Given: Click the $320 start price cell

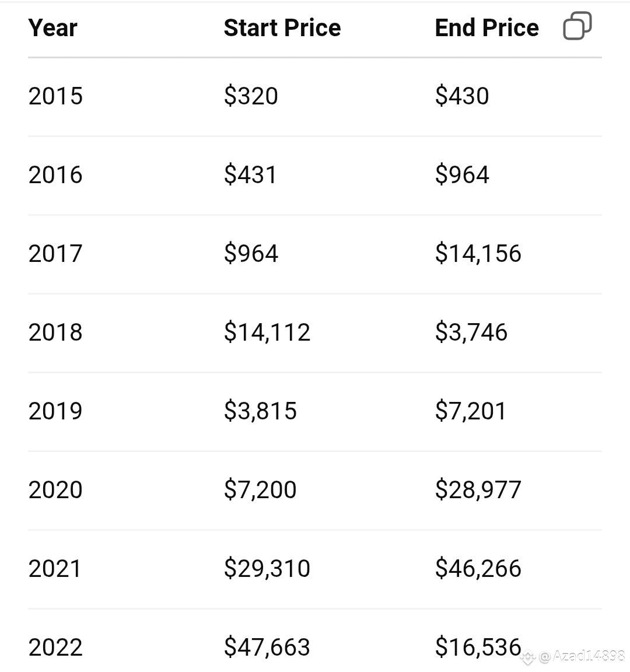Looking at the screenshot, I should [x=251, y=96].
